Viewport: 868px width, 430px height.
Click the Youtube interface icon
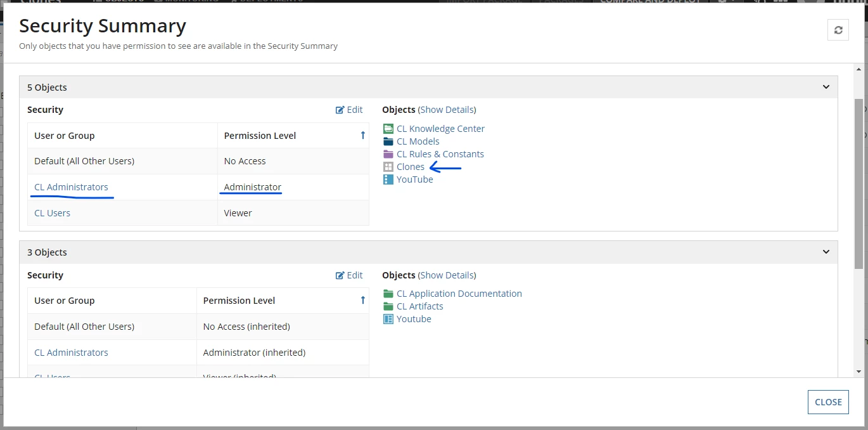[388, 319]
